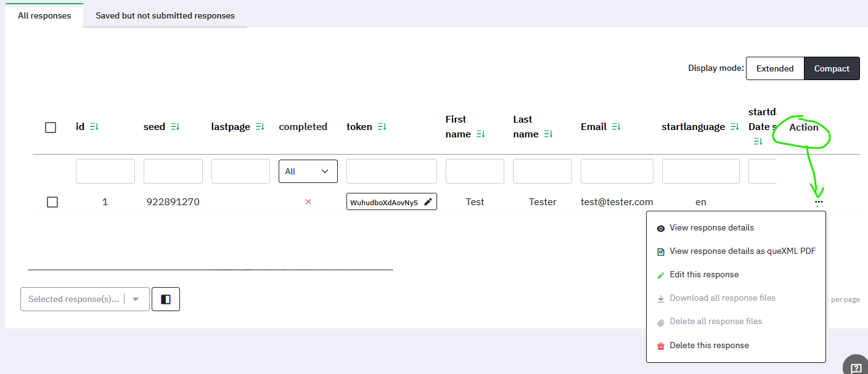
Task: Switch to Saved but not submitted responses tab
Action: tap(165, 15)
